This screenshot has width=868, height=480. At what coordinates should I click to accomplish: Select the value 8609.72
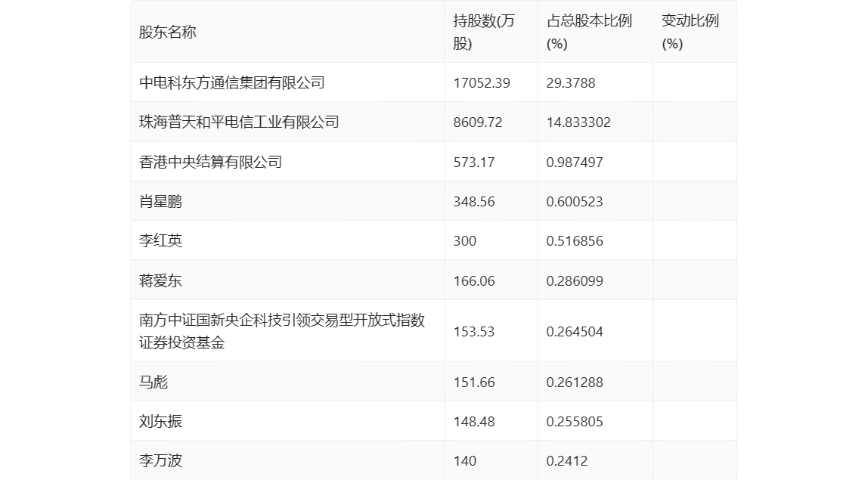pos(478,122)
